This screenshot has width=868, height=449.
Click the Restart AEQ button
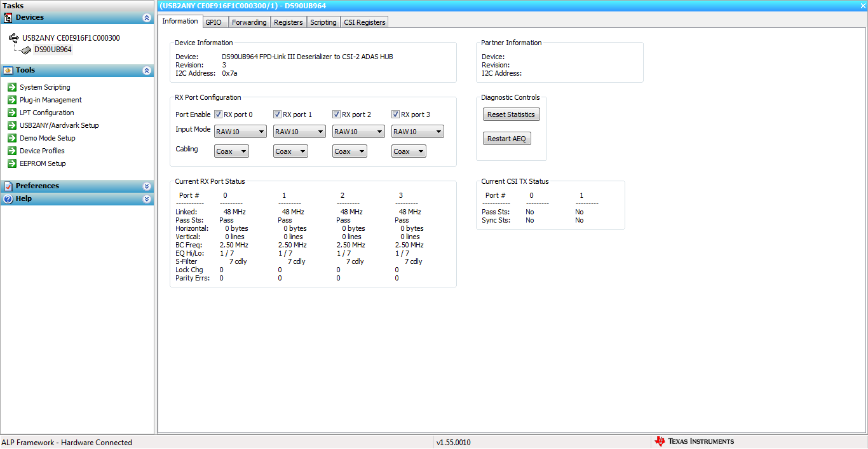click(x=506, y=138)
